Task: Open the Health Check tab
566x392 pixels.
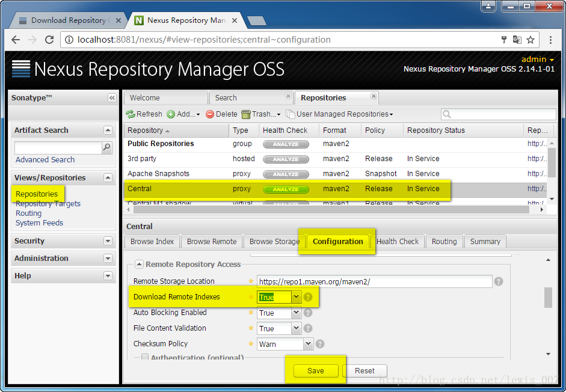Action: [x=398, y=242]
